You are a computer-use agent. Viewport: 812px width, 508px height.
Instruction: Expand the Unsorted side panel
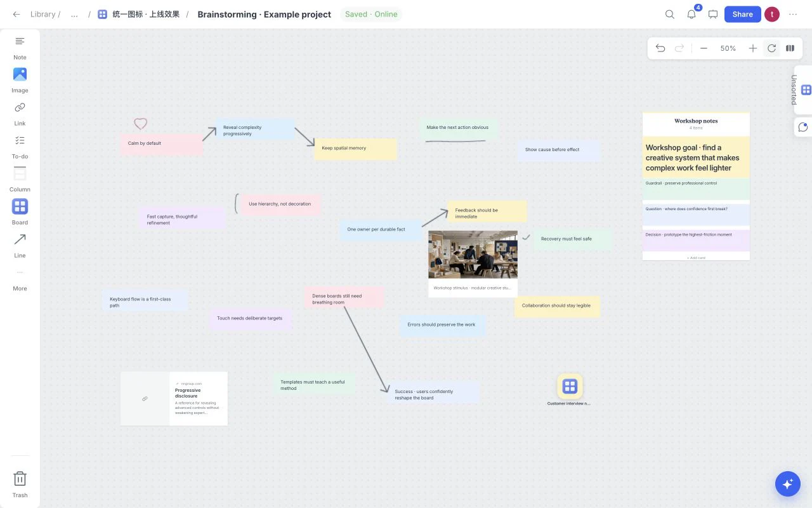click(802, 90)
